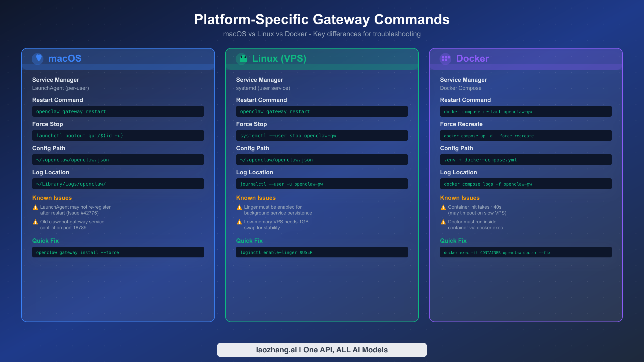The height and width of the screenshot is (362, 644).
Task: Open the laozhang.ai banner link
Action: pos(322,350)
